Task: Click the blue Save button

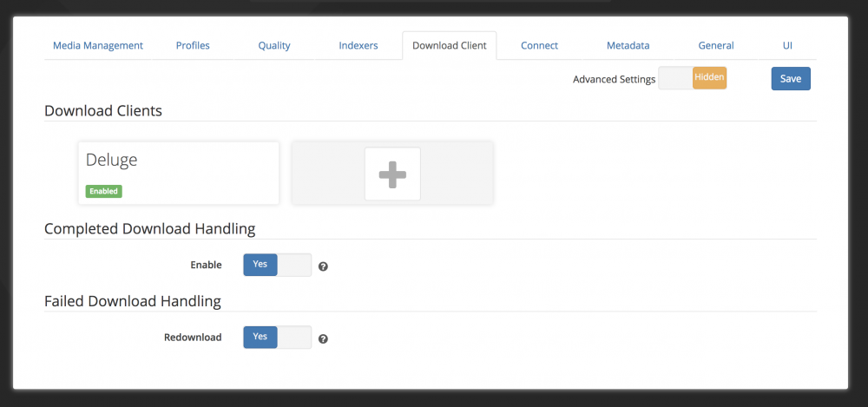Action: [791, 79]
